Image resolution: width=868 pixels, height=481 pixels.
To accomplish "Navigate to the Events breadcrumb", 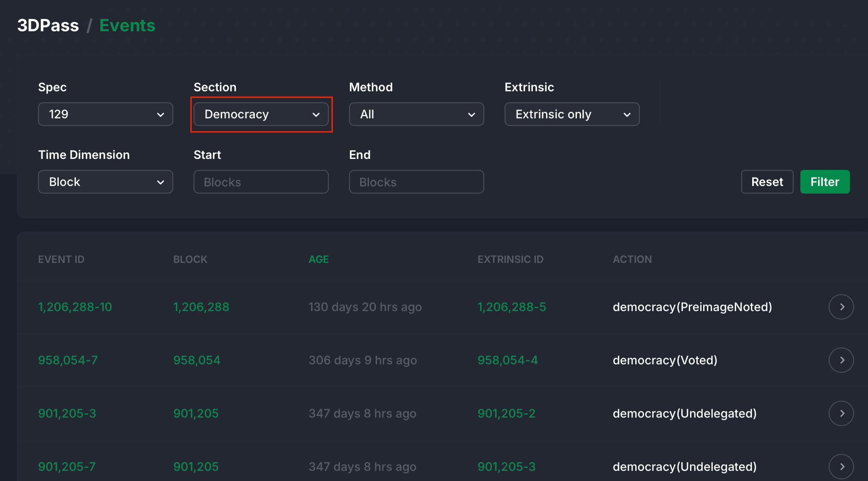I will coord(127,25).
